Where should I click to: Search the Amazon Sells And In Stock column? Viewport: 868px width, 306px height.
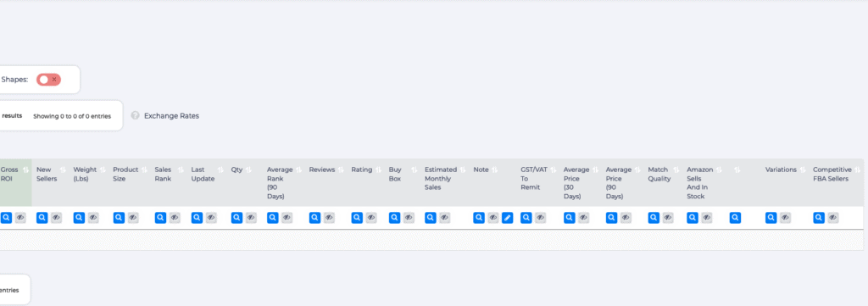(x=693, y=218)
